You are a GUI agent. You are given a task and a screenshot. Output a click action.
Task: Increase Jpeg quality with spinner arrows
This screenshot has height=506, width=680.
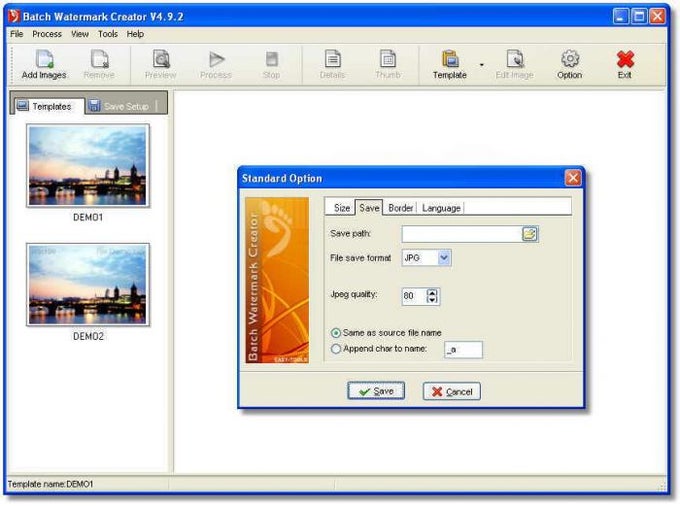pyautogui.click(x=432, y=293)
